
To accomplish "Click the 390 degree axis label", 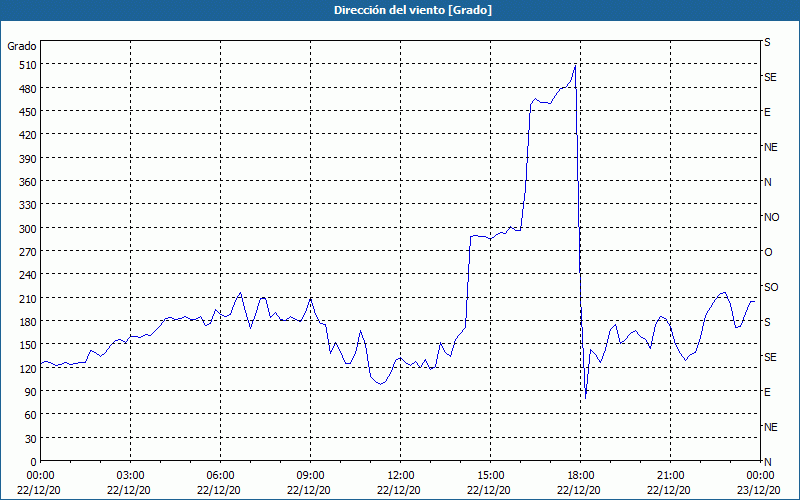I will click(28, 159).
